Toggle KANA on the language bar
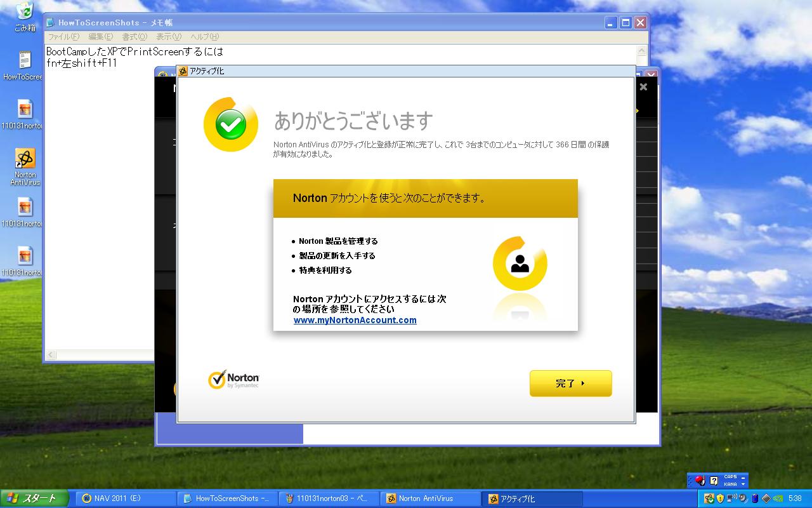This screenshot has width=812, height=508. point(730,484)
